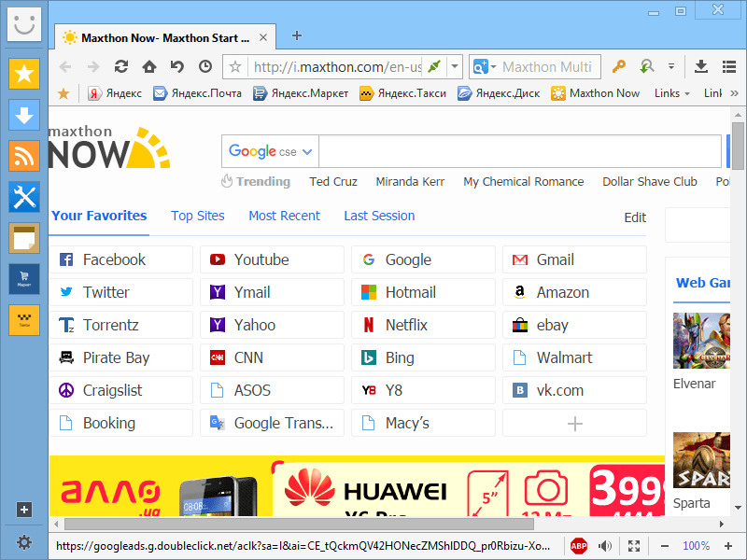747x560 pixels.
Task: Open Yandex Market shortcut in sidebar
Action: 24,279
